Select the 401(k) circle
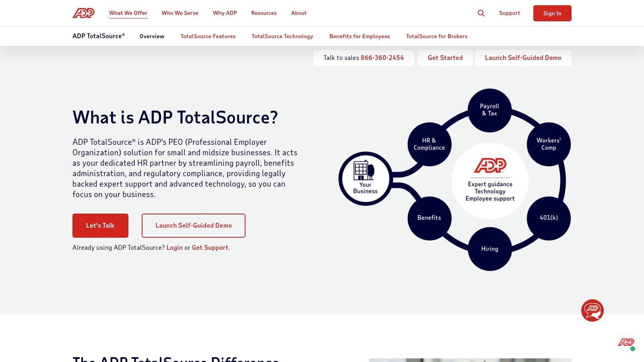The image size is (644, 362). [x=549, y=218]
